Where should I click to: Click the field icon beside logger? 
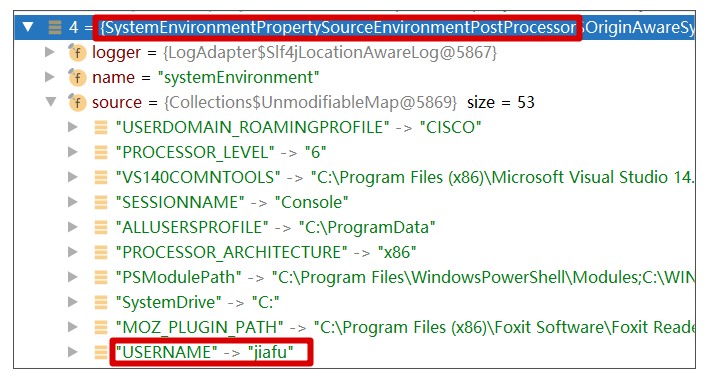pyautogui.click(x=77, y=53)
